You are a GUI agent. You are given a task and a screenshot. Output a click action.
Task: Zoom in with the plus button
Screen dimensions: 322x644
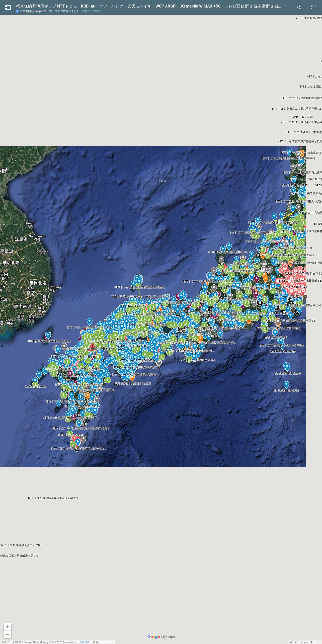pyautogui.click(x=8, y=627)
